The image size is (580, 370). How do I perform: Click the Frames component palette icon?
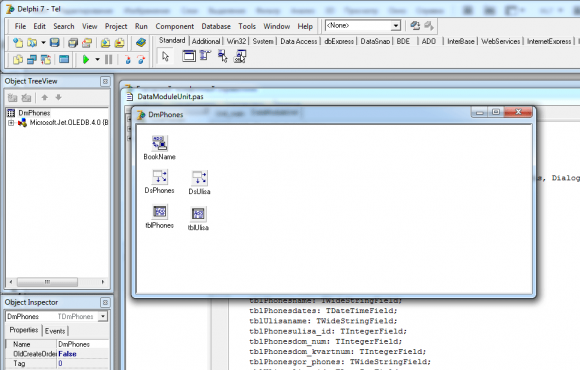coord(189,56)
